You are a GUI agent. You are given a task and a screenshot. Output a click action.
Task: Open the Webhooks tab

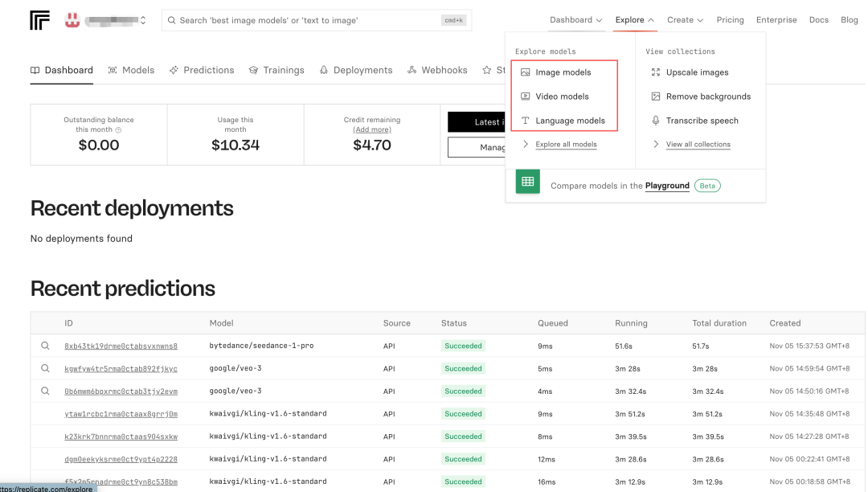(x=437, y=70)
